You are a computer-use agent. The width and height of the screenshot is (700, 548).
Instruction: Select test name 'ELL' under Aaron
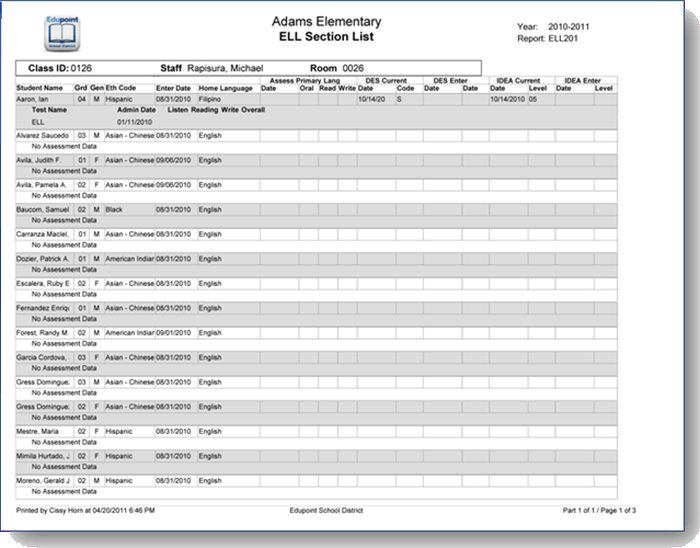[x=38, y=122]
